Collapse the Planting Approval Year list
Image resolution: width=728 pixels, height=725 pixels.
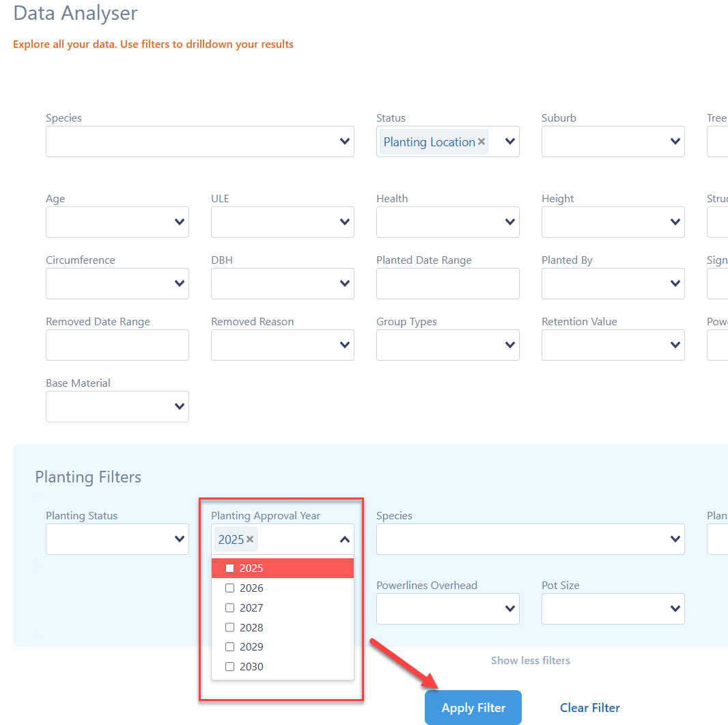coord(345,540)
